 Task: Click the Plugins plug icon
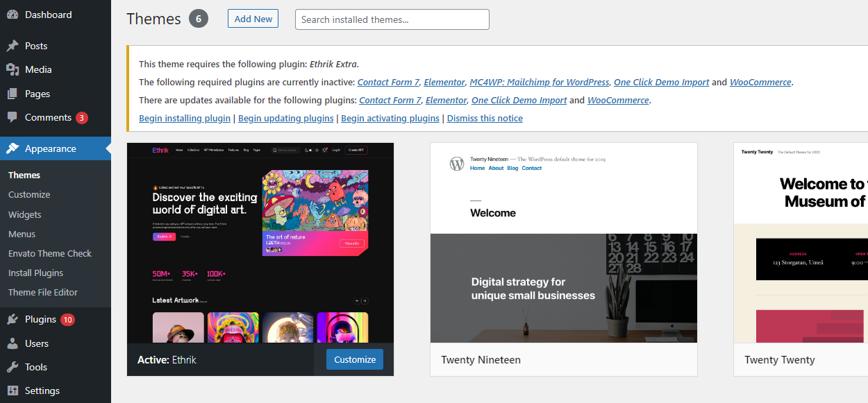12,319
